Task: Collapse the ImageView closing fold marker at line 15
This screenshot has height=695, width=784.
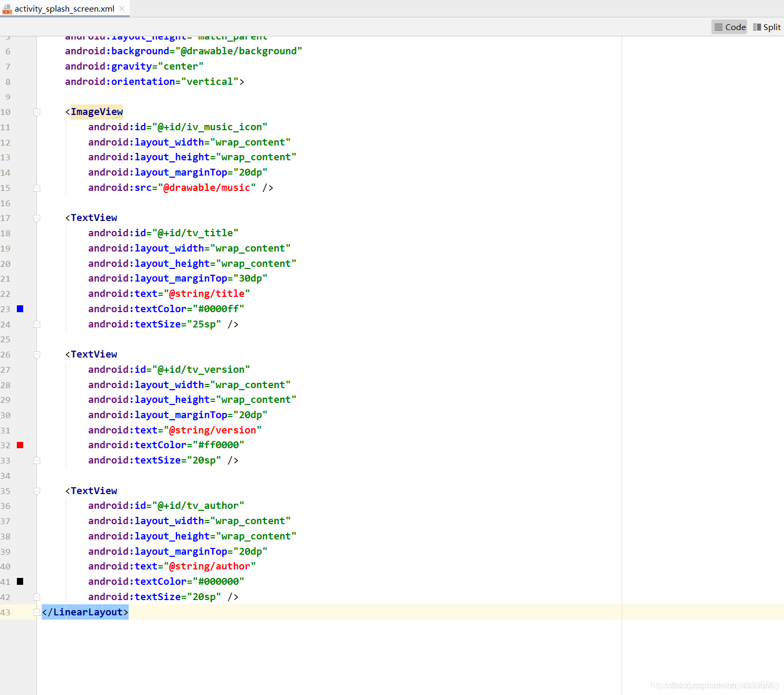Action: [37, 188]
